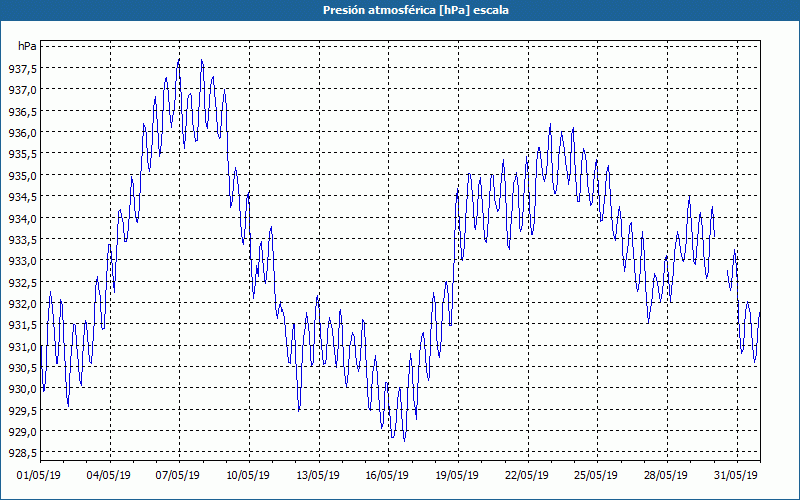
Task: Click the 22/05/19 date label
Action: click(527, 475)
